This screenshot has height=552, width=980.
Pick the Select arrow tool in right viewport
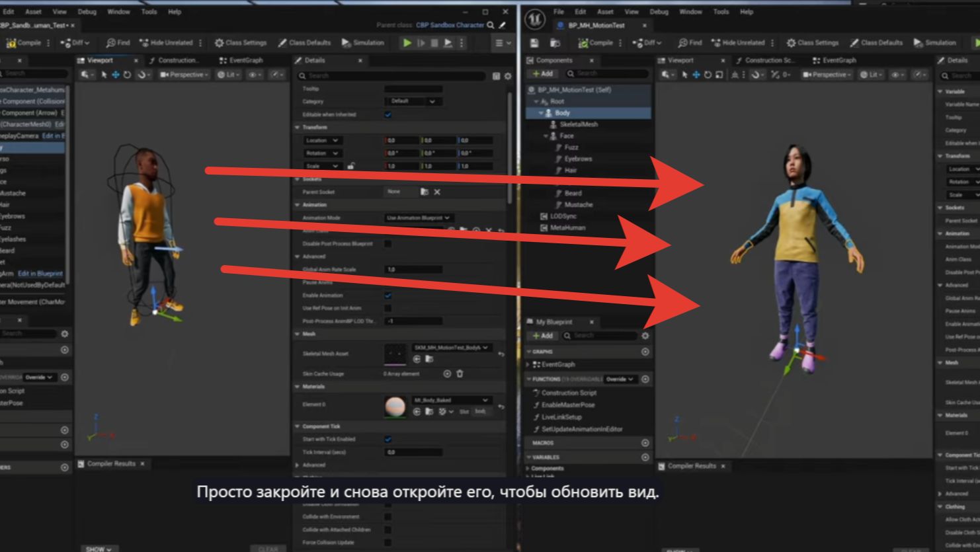[684, 75]
